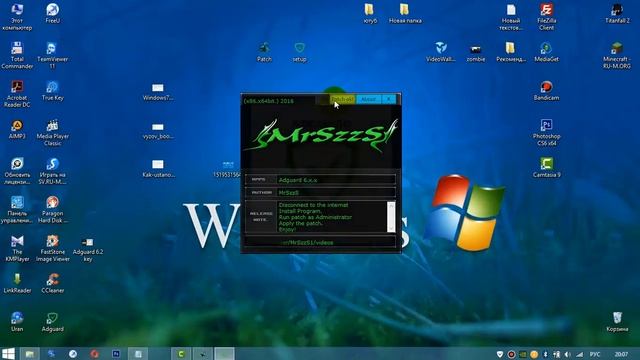Viewport: 640px width, 360px height.
Task: Select the Acrobat Reader DC icon
Action: click(17, 94)
